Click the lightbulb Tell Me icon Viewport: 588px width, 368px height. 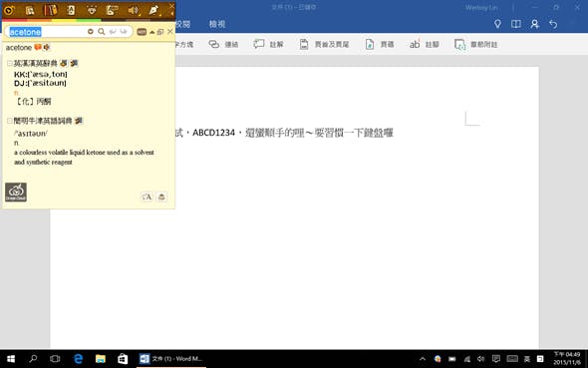[497, 24]
